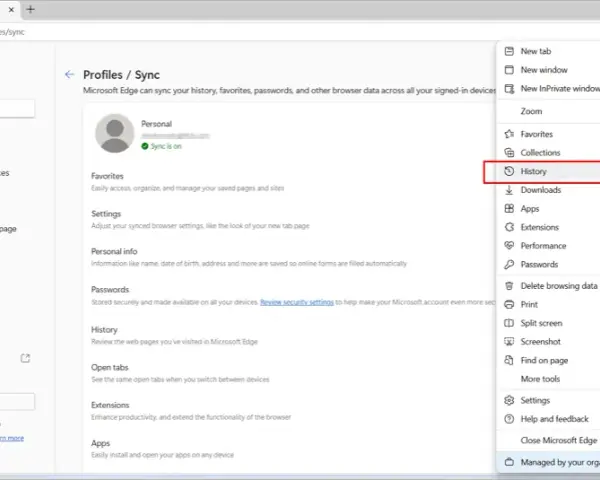Click the Split screen icon
Image resolution: width=600 pixels, height=480 pixels.
click(x=509, y=323)
